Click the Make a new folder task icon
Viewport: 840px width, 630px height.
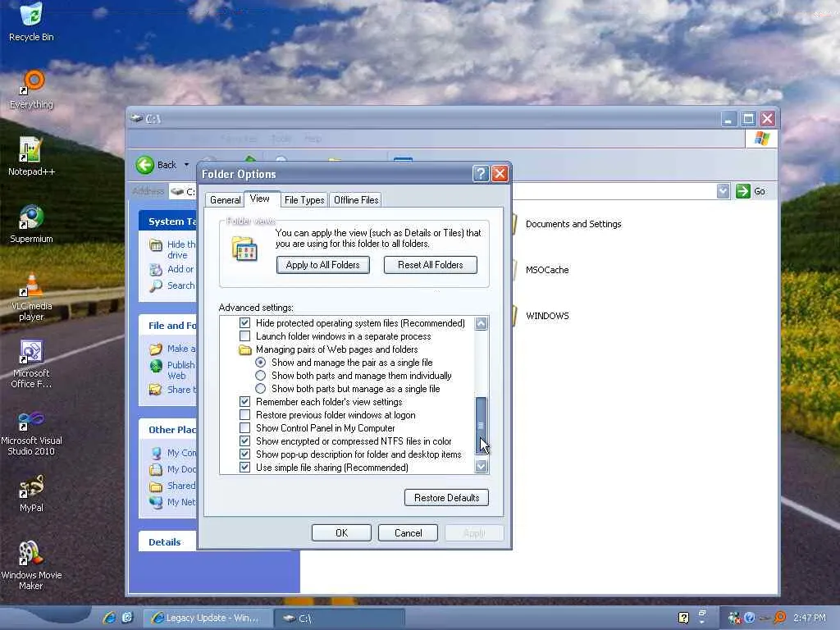tap(155, 349)
